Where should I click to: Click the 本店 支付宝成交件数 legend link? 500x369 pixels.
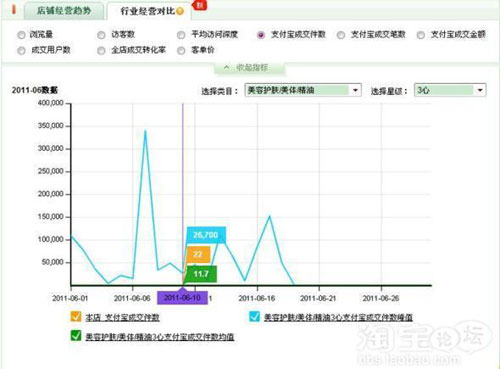coord(122,317)
